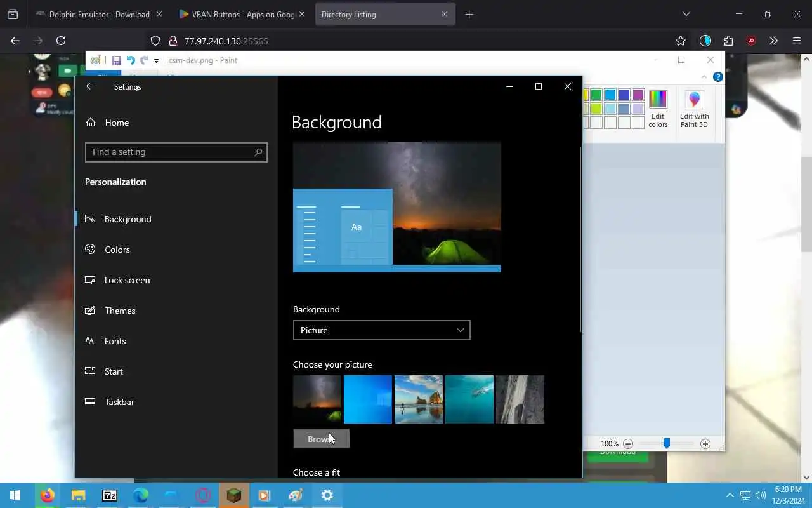Viewport: 812px width, 508px height.
Task: Click the Save icon in Paint title bar
Action: (x=117, y=60)
